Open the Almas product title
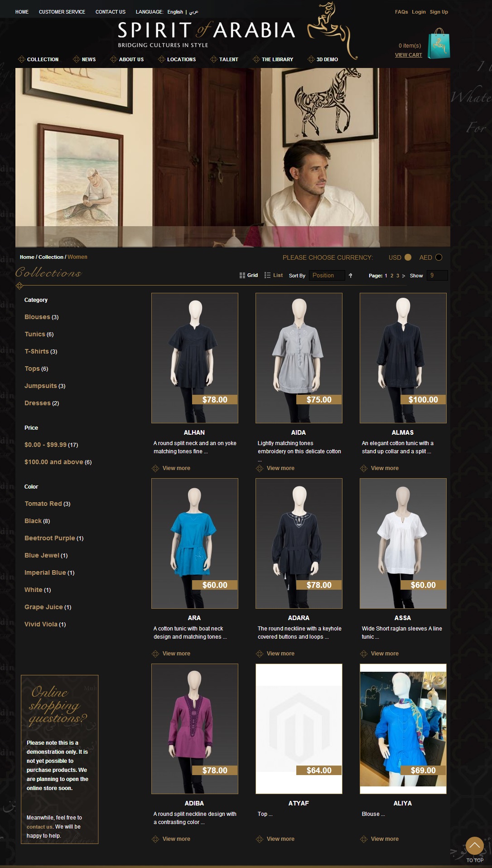 (403, 432)
